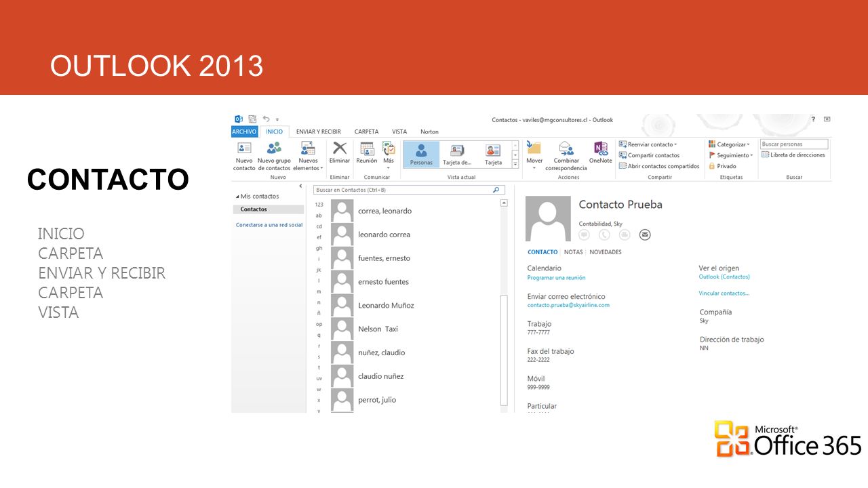The image size is (868, 488).
Task: Open the Nuevos elementos dropdown
Action: (308, 156)
